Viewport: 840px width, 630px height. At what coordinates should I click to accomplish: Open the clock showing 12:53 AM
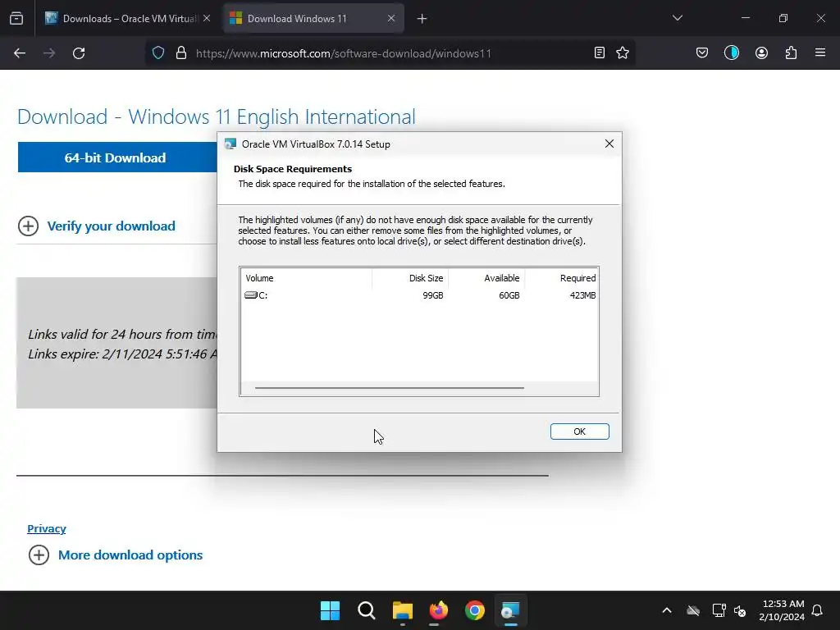coord(782,610)
